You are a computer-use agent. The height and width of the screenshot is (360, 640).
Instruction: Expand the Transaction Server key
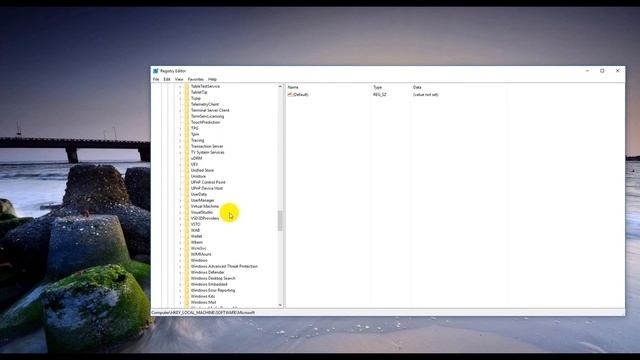(180, 146)
